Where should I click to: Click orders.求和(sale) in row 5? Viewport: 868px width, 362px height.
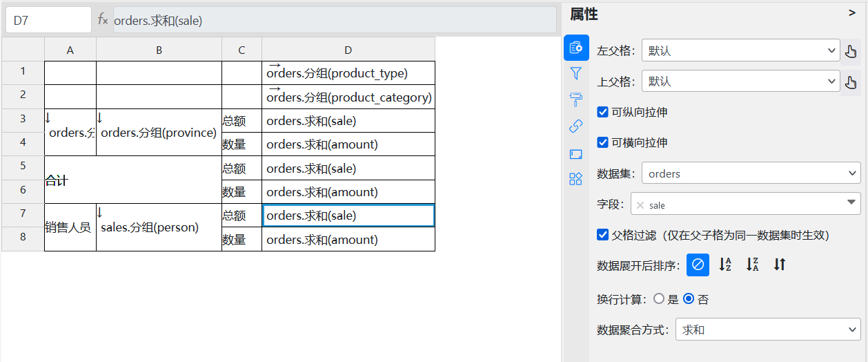348,168
